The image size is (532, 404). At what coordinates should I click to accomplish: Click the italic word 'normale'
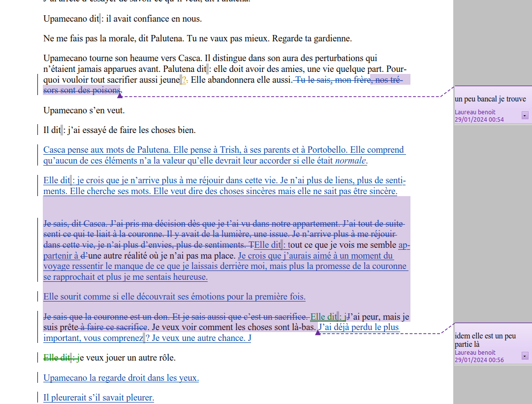click(x=351, y=161)
